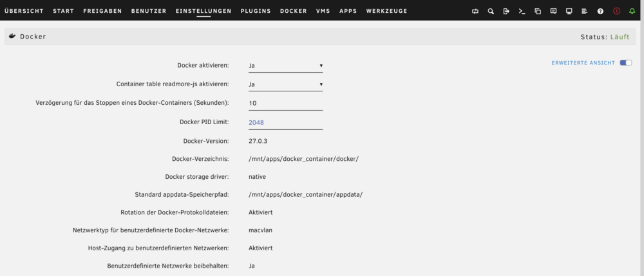Open the red alert circle icon
Screen dimensions: 644x276
[x=616, y=11]
